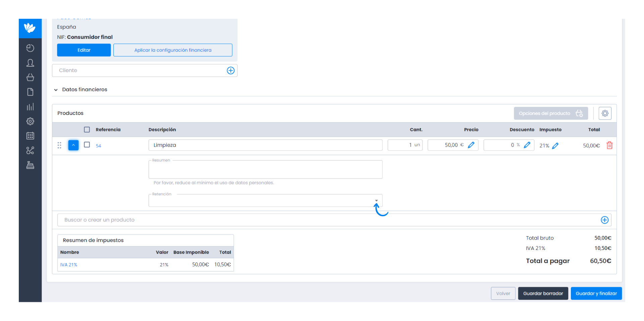This screenshot has height=321, width=644.
Task: Edit the 21% tax pencil icon
Action: [x=555, y=146]
